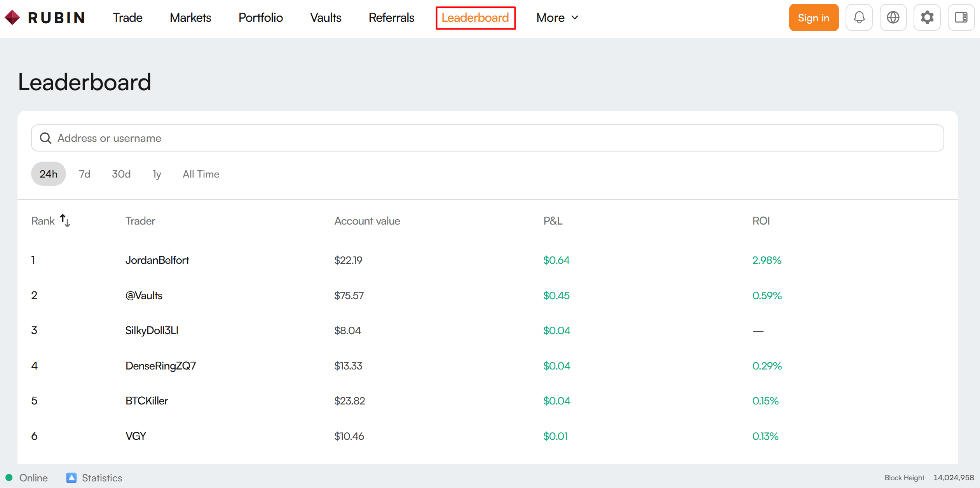Click account value $10.46
980x488 pixels.
[349, 436]
